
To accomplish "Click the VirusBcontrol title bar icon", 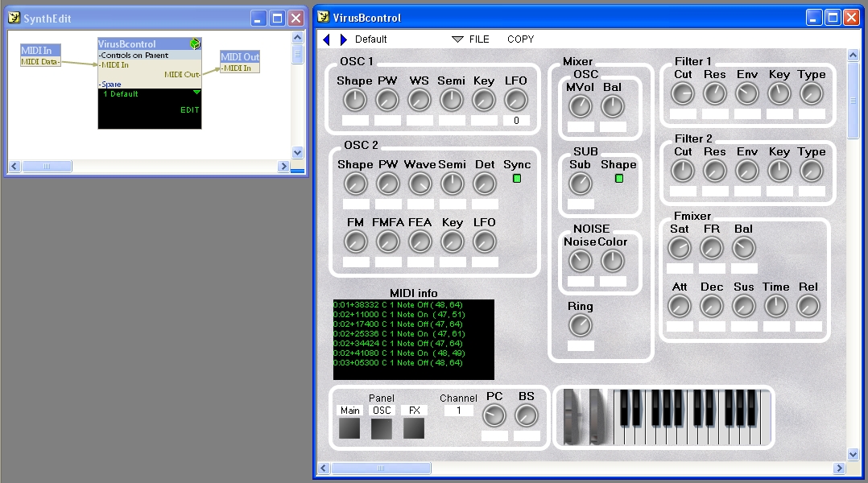I will click(x=324, y=17).
